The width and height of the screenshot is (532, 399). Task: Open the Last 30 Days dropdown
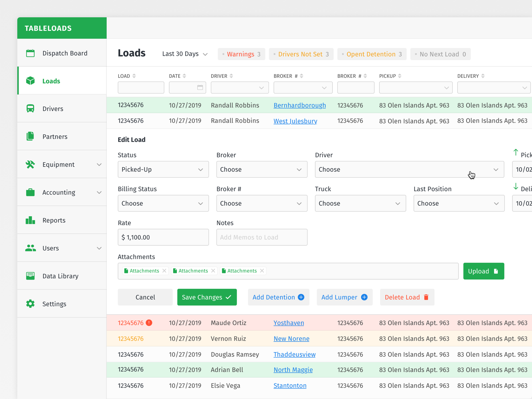point(185,54)
